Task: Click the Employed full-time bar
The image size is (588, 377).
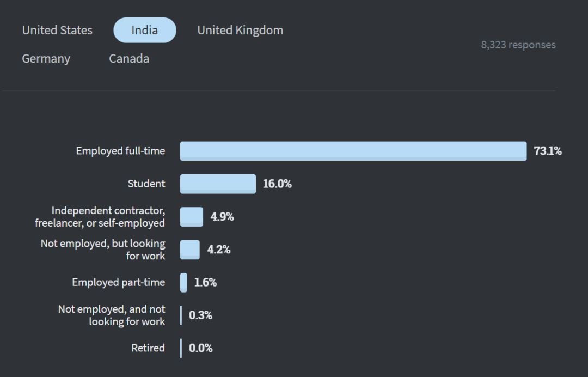Action: (353, 151)
